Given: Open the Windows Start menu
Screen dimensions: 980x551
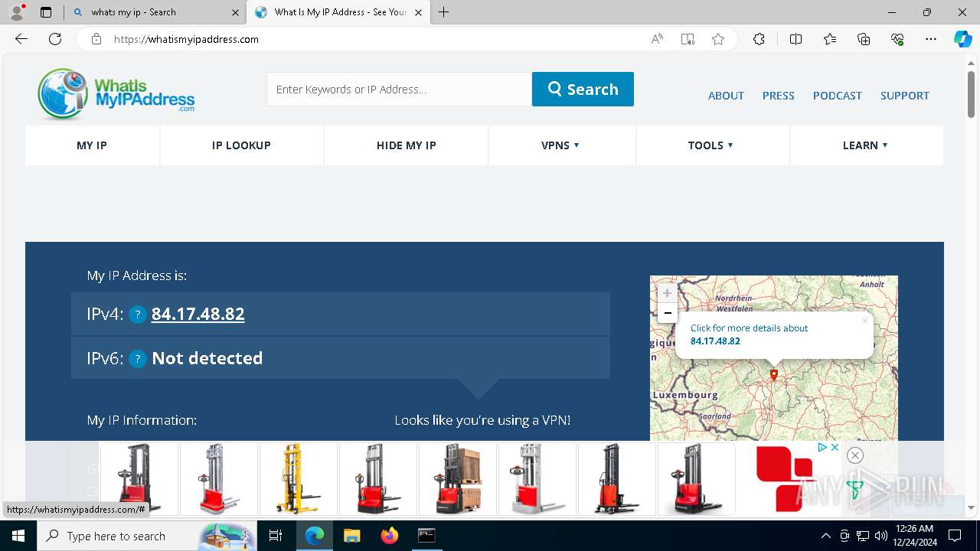Looking at the screenshot, I should [18, 536].
